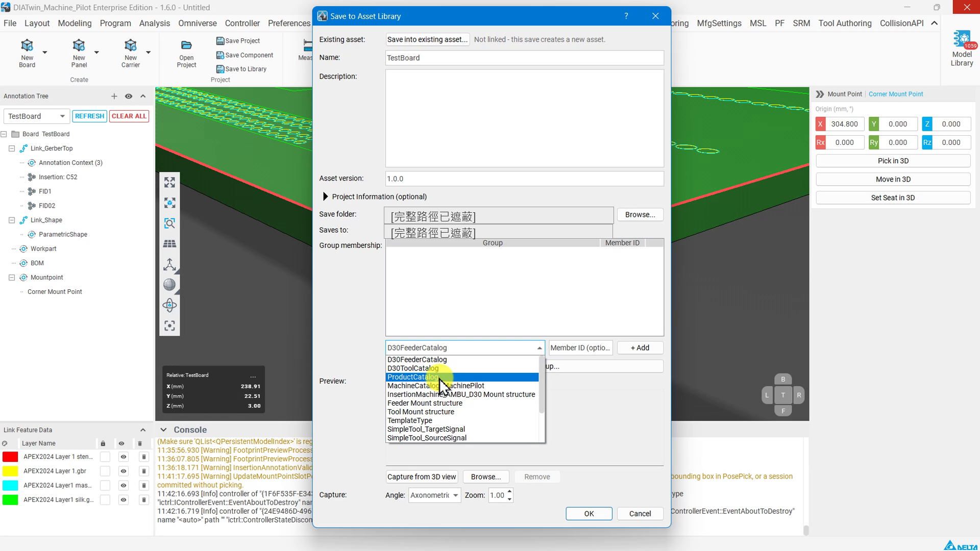Hide the APEX2024 Layer1 mas layer
Screen dimensions: 980x551
pyautogui.click(x=124, y=485)
